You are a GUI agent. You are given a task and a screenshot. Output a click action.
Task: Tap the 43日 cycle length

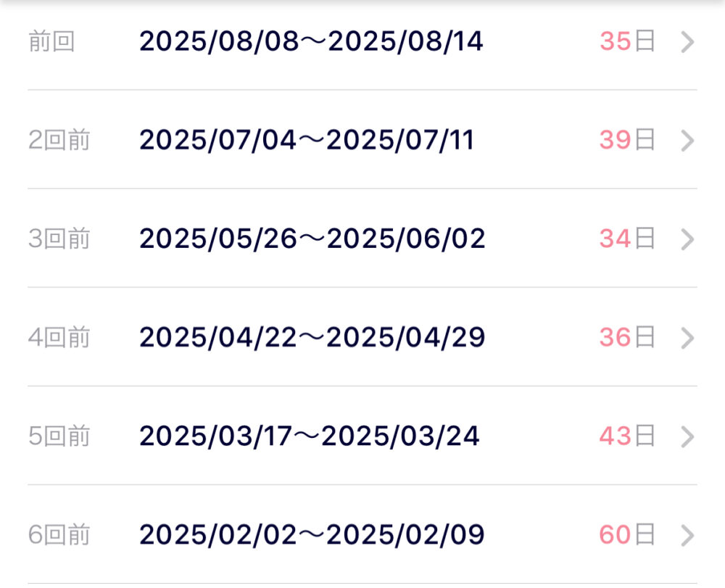(x=627, y=436)
